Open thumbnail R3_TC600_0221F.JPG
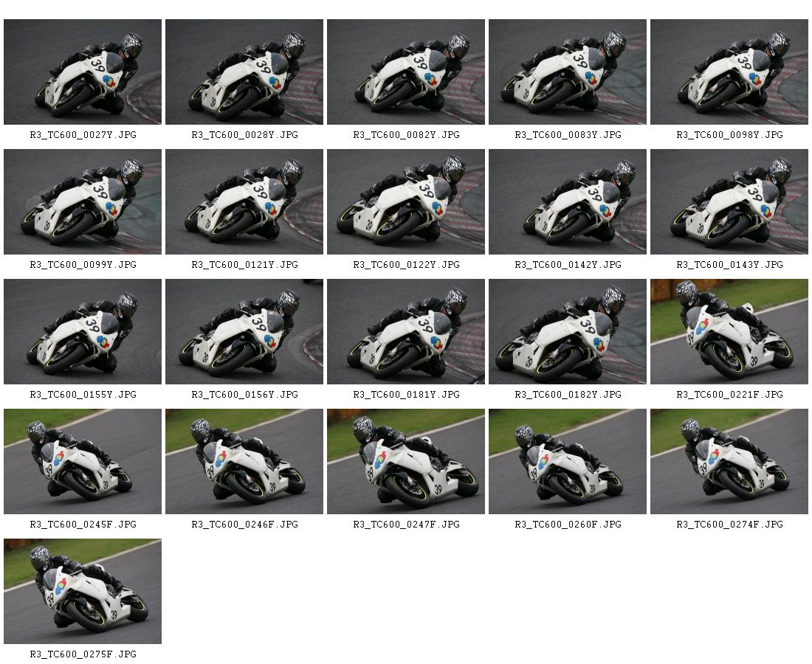The width and height of the screenshot is (812, 664). (729, 332)
